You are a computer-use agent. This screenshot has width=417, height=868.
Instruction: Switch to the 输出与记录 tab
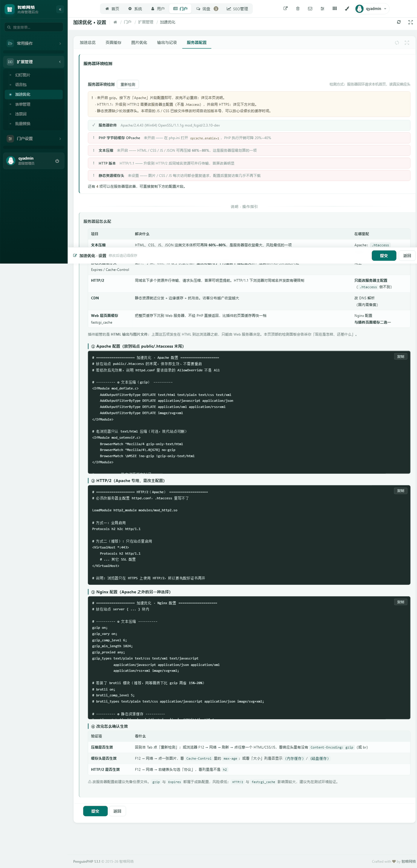(167, 43)
